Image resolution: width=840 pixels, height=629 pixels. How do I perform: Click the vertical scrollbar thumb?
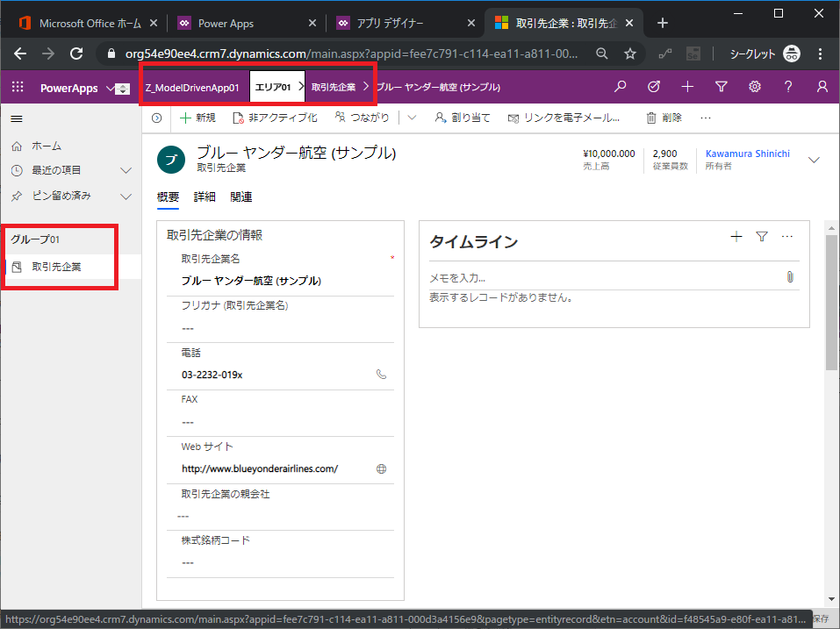(x=831, y=303)
